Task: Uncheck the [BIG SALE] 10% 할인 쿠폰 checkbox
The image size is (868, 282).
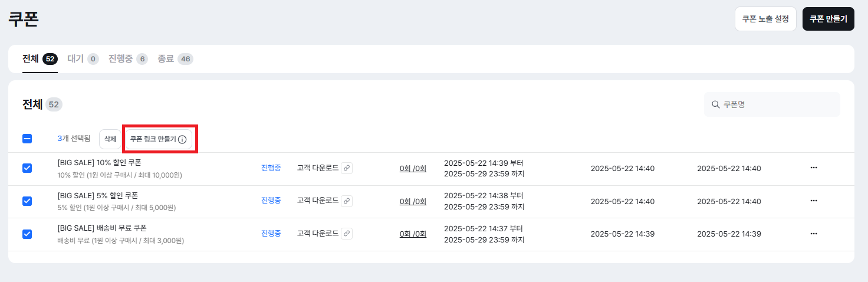Action: click(27, 168)
